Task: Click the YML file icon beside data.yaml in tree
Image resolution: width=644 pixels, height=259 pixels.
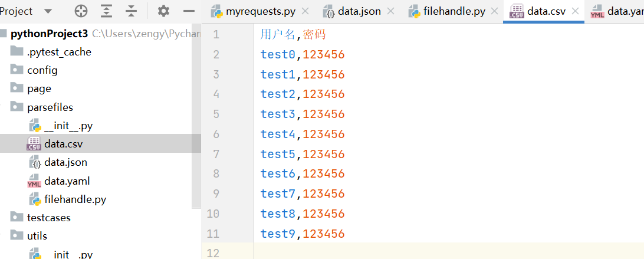Action: 34,182
